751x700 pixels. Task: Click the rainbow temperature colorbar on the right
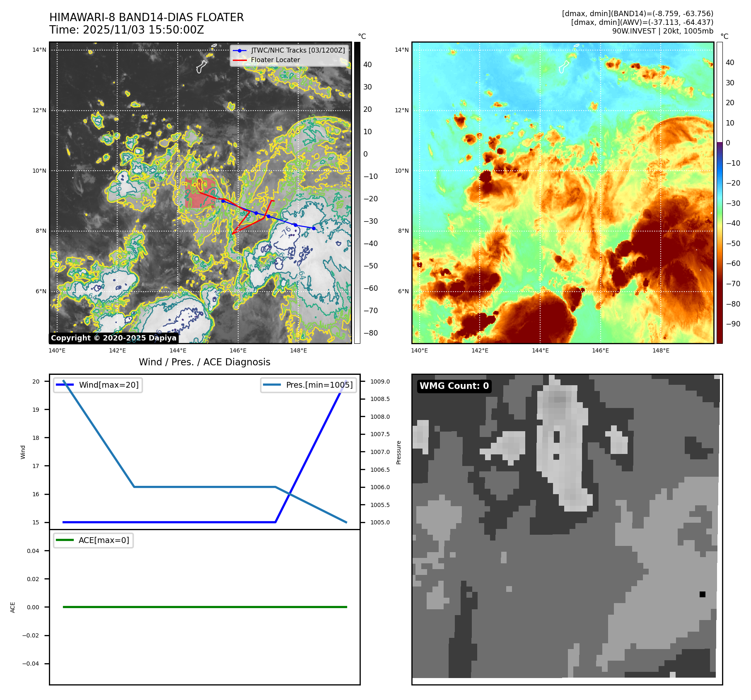720,193
